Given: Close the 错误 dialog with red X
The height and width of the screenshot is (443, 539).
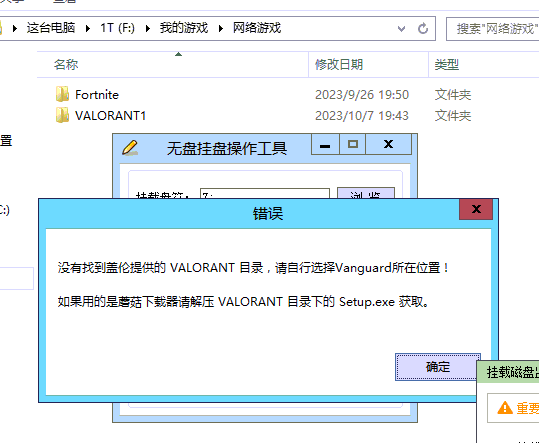Looking at the screenshot, I should click(476, 209).
